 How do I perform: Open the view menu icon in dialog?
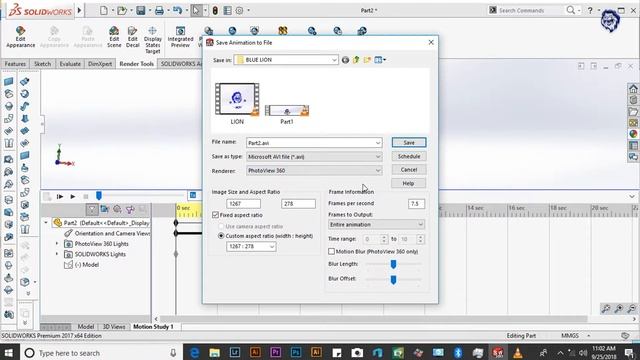(x=380, y=60)
